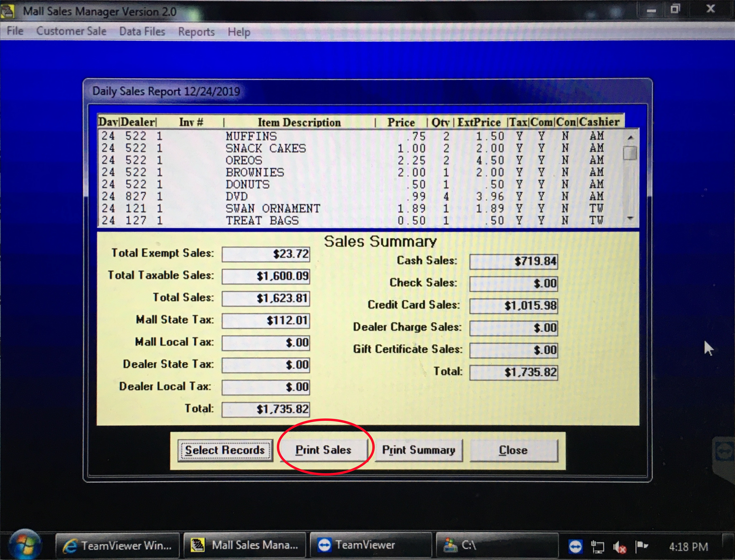
Task: Click the Dealer column header
Action: (x=138, y=122)
